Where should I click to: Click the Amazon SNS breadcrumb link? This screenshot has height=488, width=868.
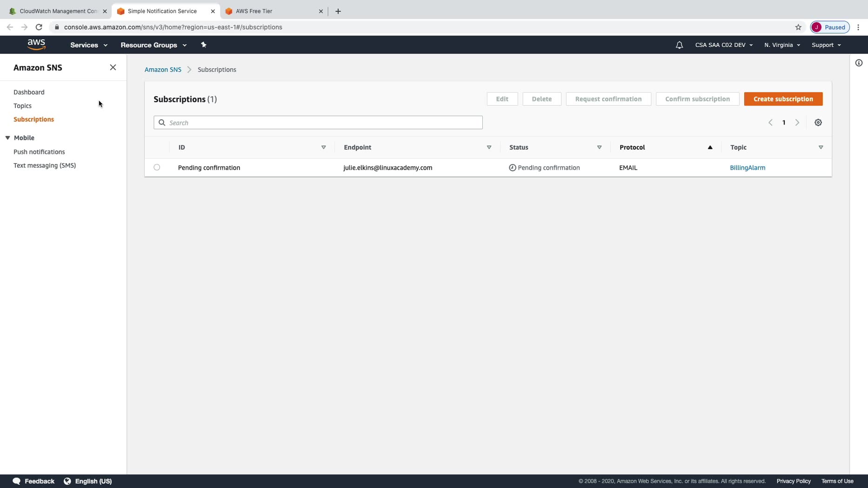tap(163, 70)
